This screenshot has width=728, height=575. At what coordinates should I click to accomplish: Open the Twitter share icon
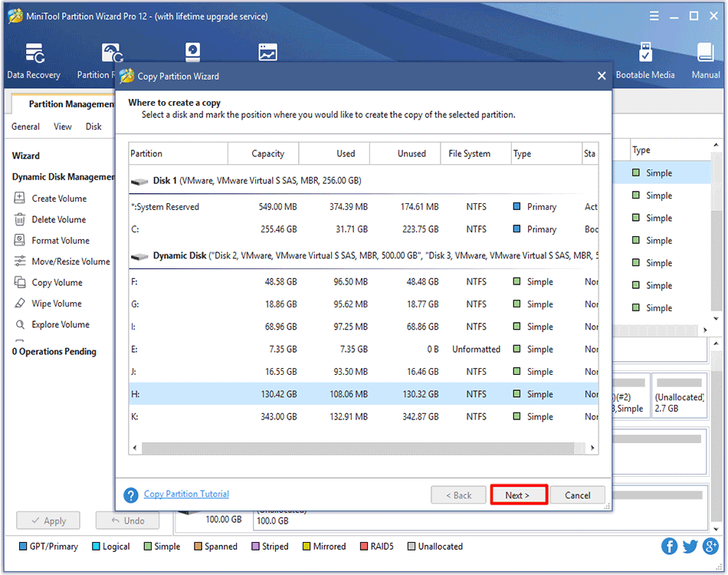690,547
